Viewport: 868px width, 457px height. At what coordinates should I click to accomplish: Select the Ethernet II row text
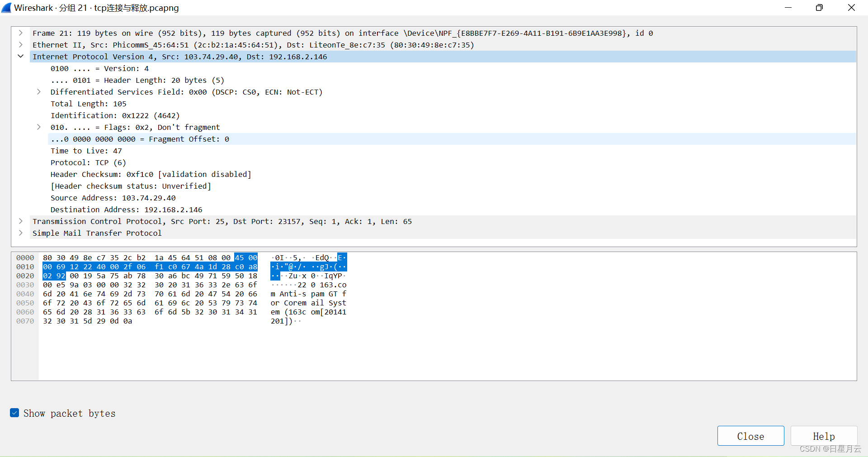click(x=253, y=45)
